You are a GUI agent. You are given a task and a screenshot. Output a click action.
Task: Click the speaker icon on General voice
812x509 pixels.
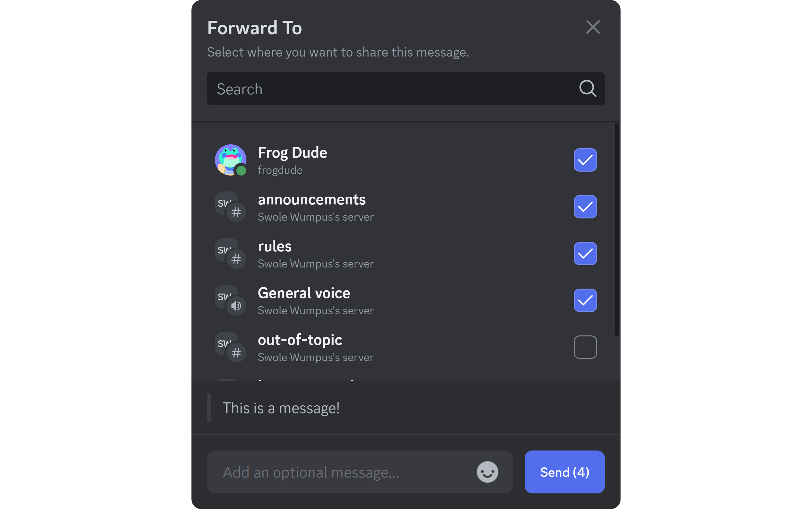click(237, 306)
